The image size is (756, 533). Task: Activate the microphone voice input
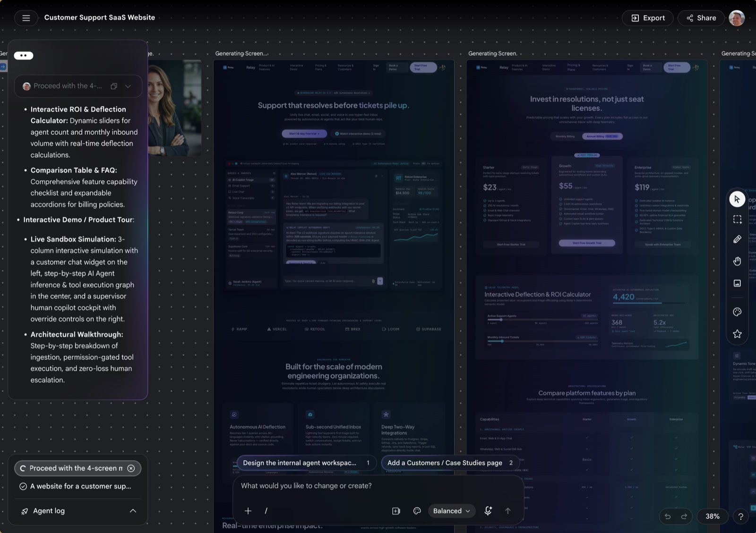tap(488, 511)
